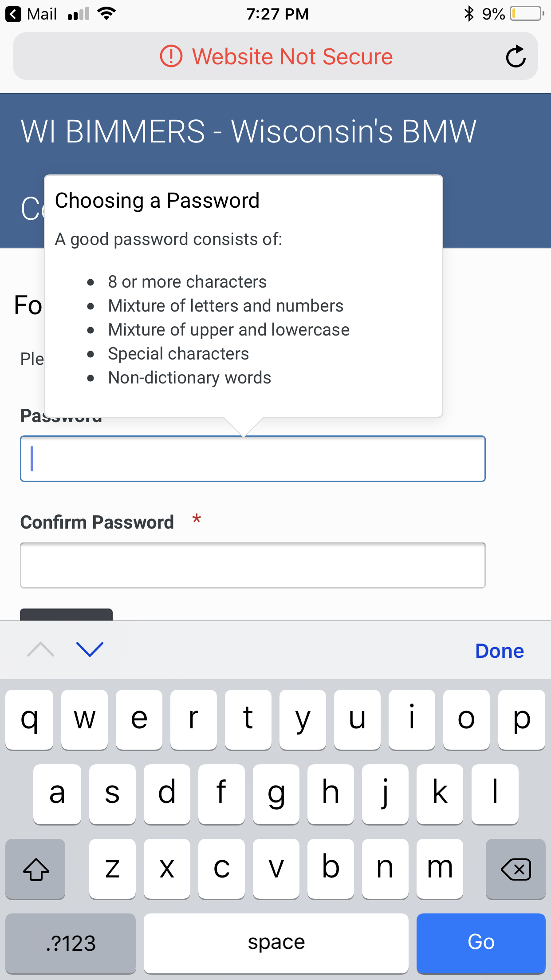Tap Done to dismiss the keyboard
The width and height of the screenshot is (551, 980).
coord(500,651)
